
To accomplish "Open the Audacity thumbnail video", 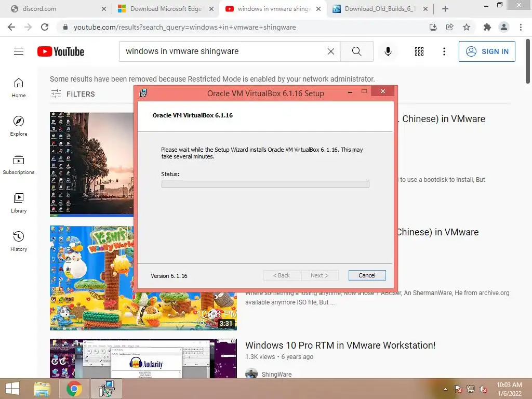I will click(143, 358).
